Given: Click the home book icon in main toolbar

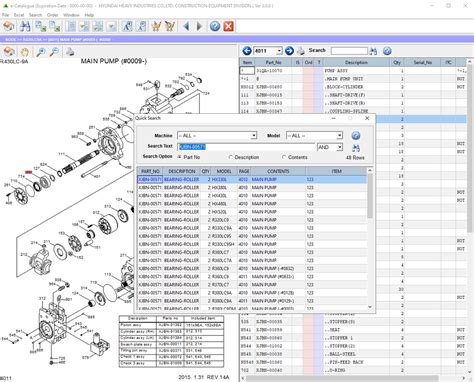Looking at the screenshot, I should pos(9,26).
